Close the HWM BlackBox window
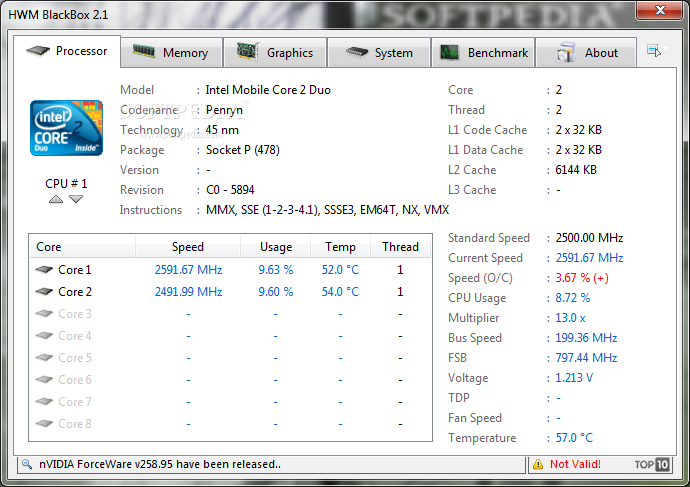This screenshot has height=487, width=690. pos(659,10)
